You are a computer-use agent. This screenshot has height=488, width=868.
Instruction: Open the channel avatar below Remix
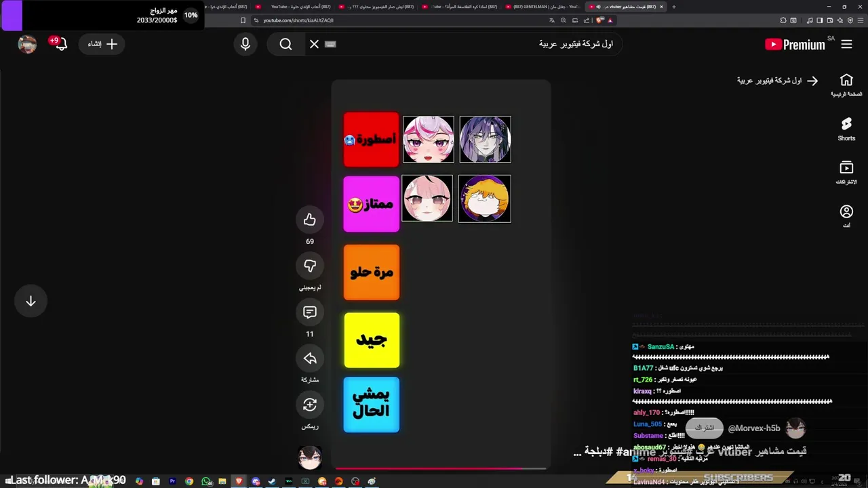pyautogui.click(x=310, y=457)
